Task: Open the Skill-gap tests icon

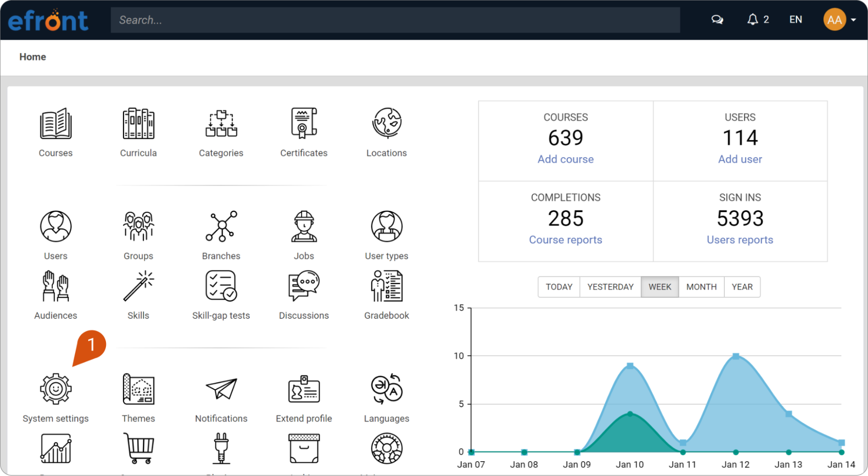Action: pos(221,286)
